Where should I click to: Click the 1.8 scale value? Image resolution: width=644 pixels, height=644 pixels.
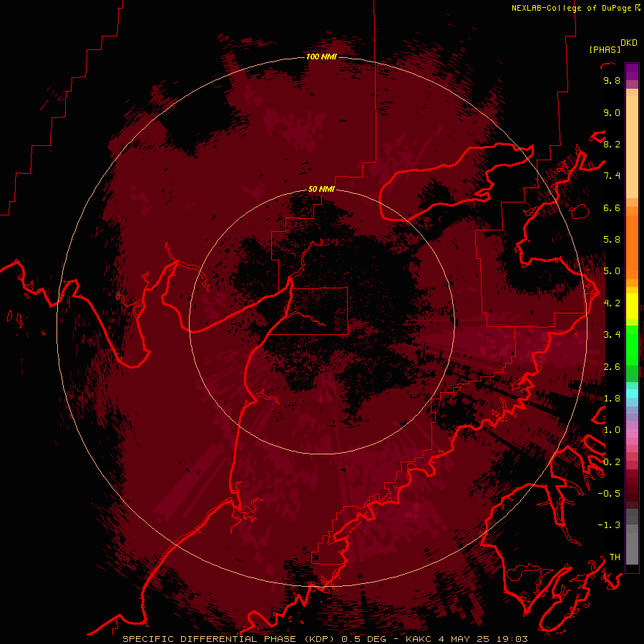click(612, 399)
